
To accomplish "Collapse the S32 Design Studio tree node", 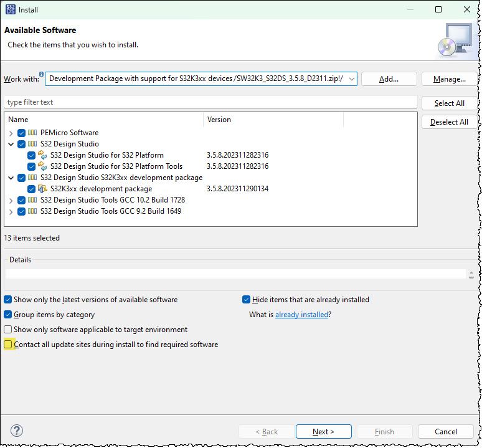I will click(x=11, y=144).
